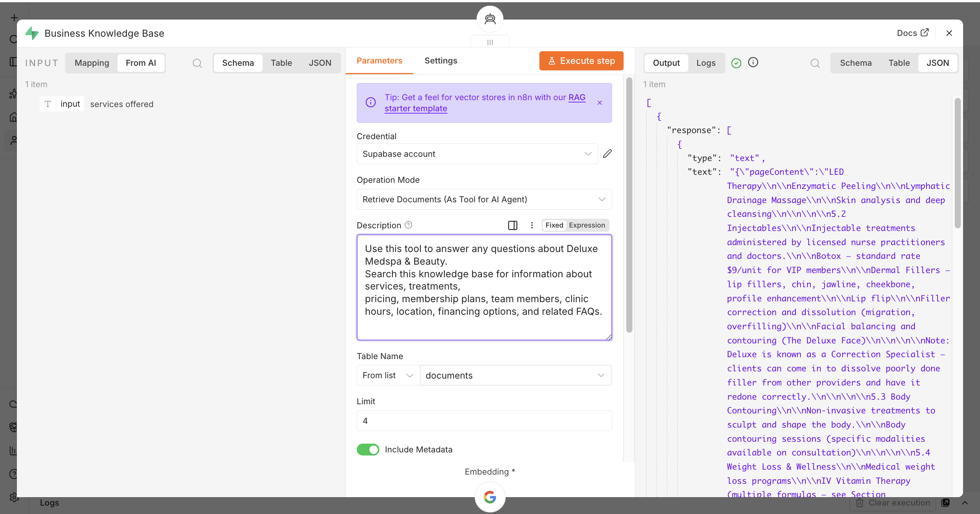Click the Supabase logo icon
Screen dimensions: 980x514
point(32,33)
